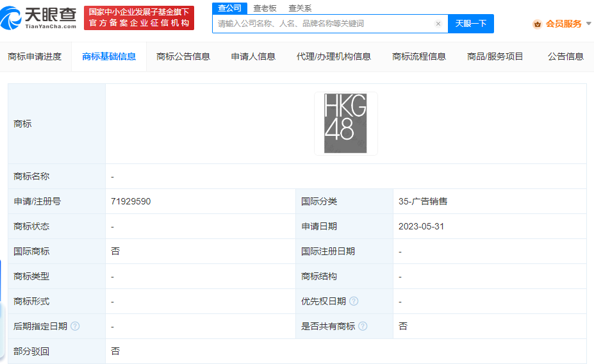Switch to the 公告信息 tab
Viewport: 594px width, 364px height.
point(566,57)
